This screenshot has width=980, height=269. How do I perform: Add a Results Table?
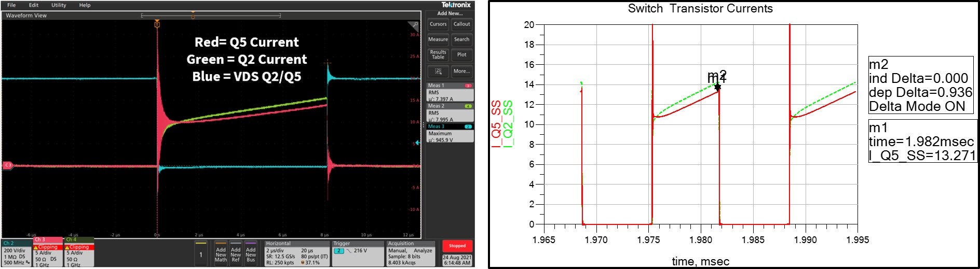click(438, 54)
